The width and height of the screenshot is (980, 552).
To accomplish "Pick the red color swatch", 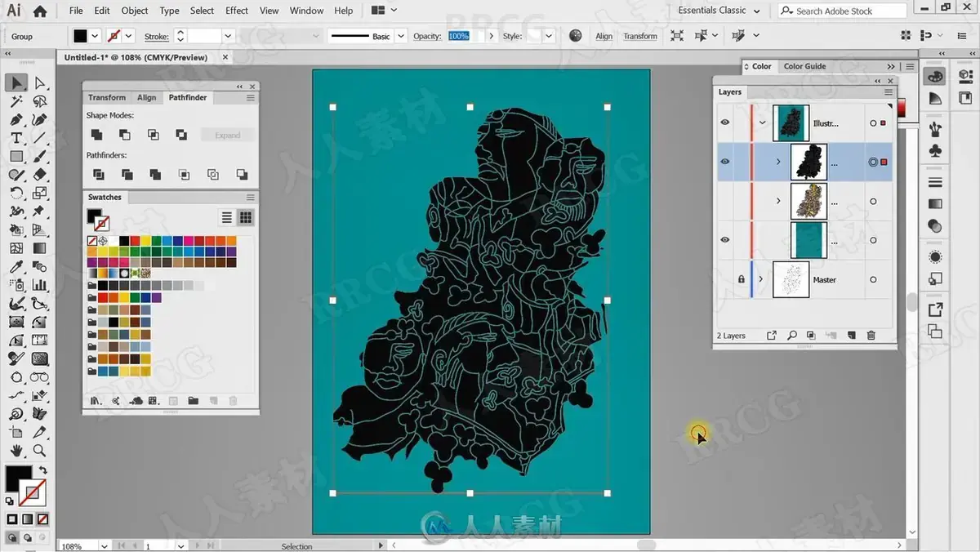I will pyautogui.click(x=135, y=241).
